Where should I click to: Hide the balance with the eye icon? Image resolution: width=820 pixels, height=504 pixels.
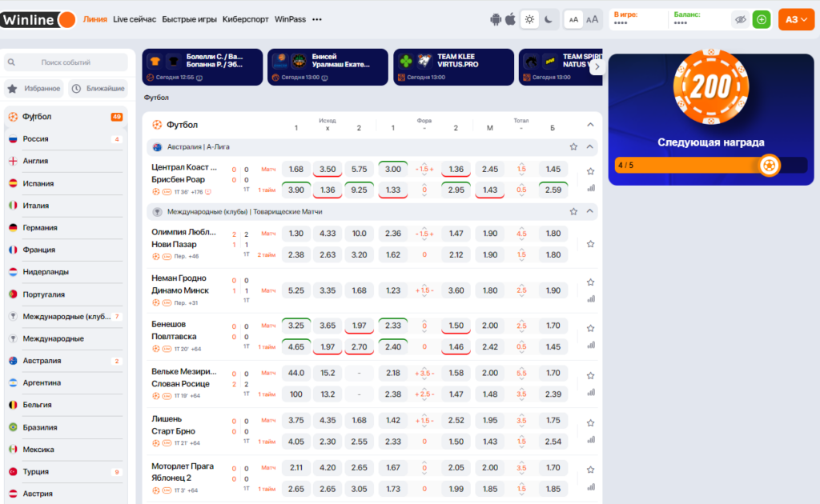(x=740, y=20)
